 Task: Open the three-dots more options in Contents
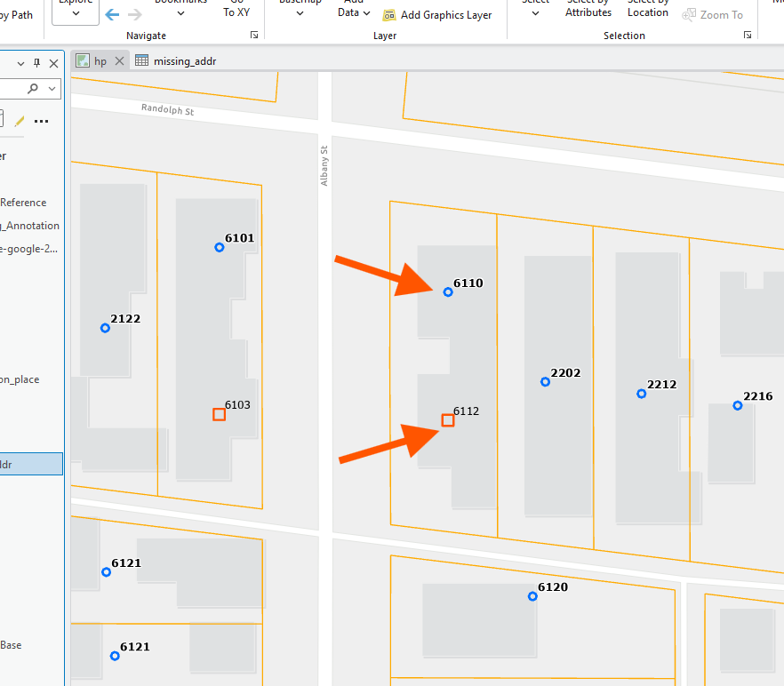[x=41, y=121]
